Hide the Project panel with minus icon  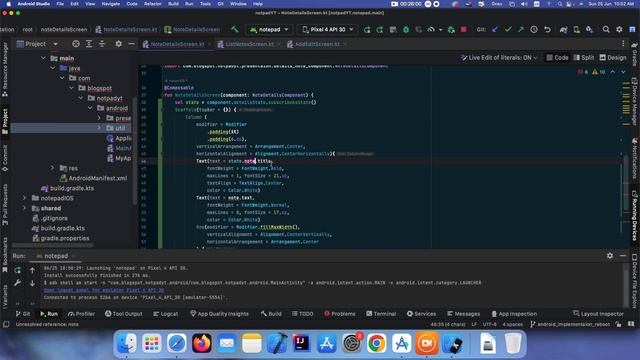coord(131,44)
